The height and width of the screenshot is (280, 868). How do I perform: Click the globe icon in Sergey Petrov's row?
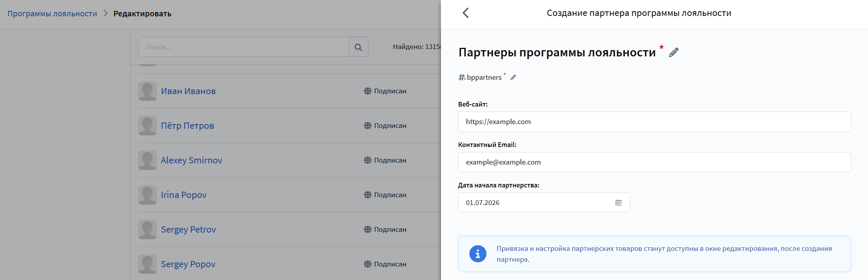point(368,229)
